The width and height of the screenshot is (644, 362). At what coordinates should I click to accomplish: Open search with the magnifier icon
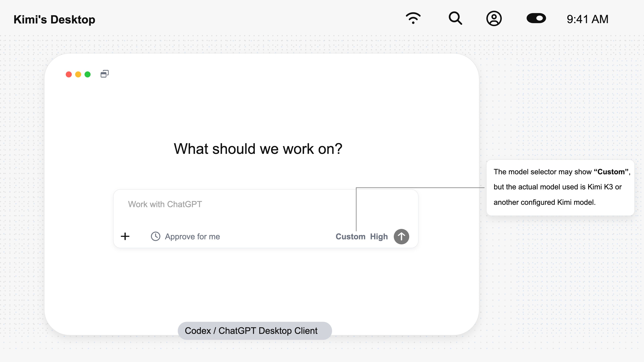455,18
